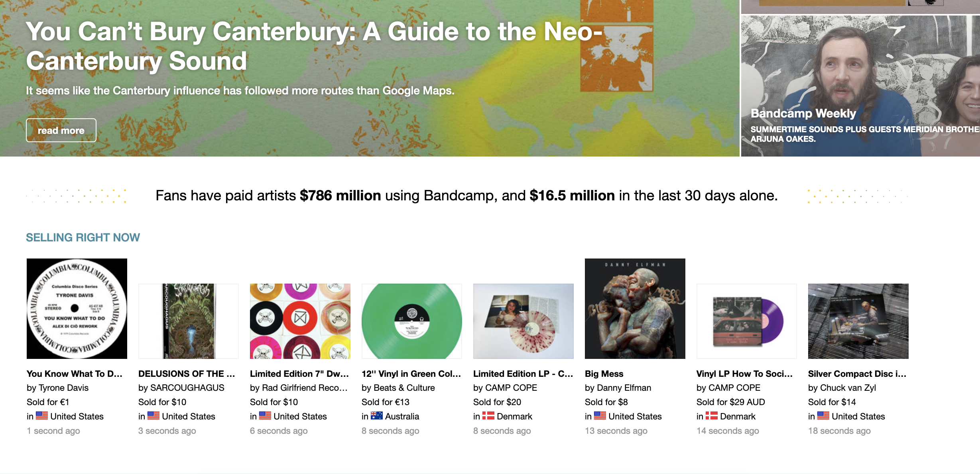Click the Australian flag beside Beats & Culture sale
The image size is (980, 474).
[x=376, y=416]
